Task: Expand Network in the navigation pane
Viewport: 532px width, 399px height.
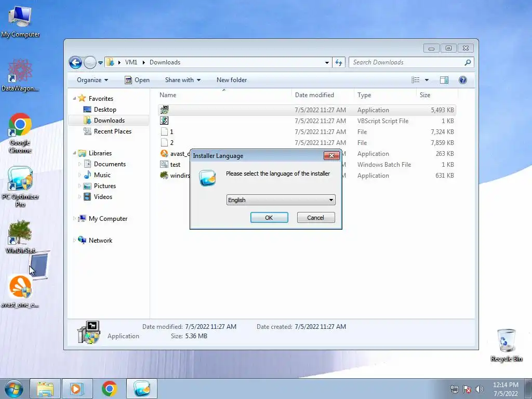Action: [x=74, y=240]
